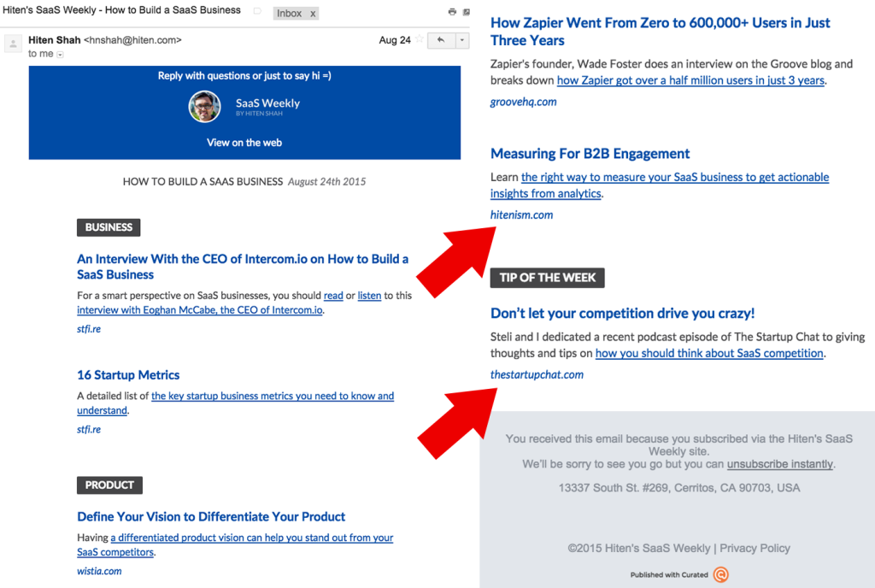Screen dimensions: 875x588
Task: Open the 'View on the web' link
Action: click(x=244, y=143)
